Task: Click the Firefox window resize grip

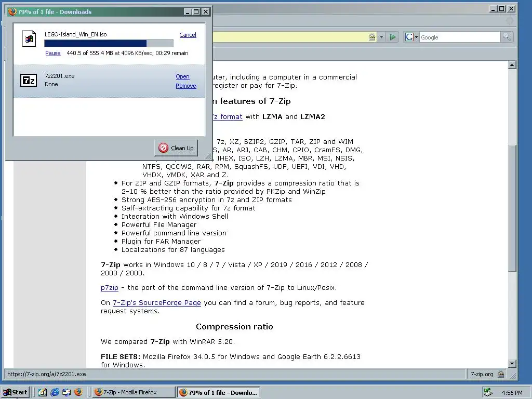Action: [x=513, y=375]
